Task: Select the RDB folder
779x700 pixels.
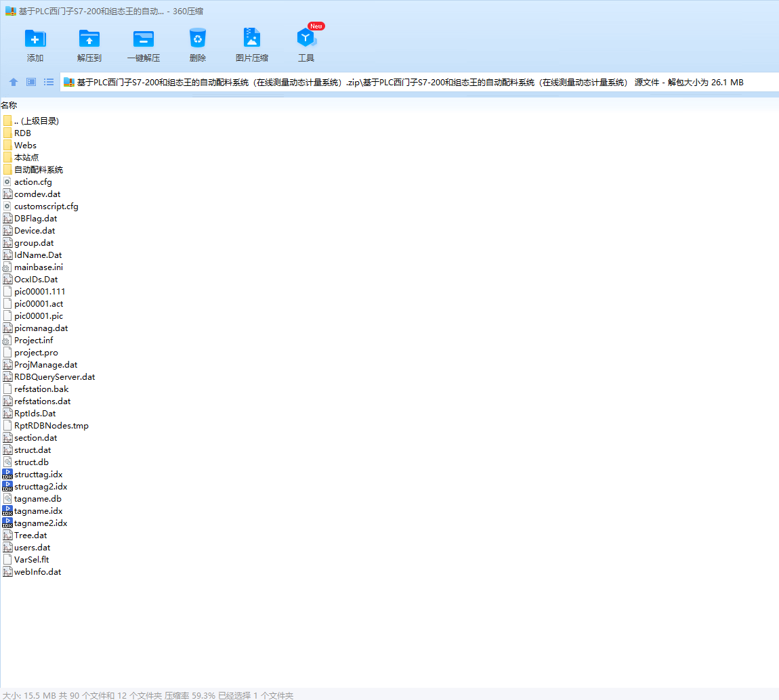Action: coord(18,133)
